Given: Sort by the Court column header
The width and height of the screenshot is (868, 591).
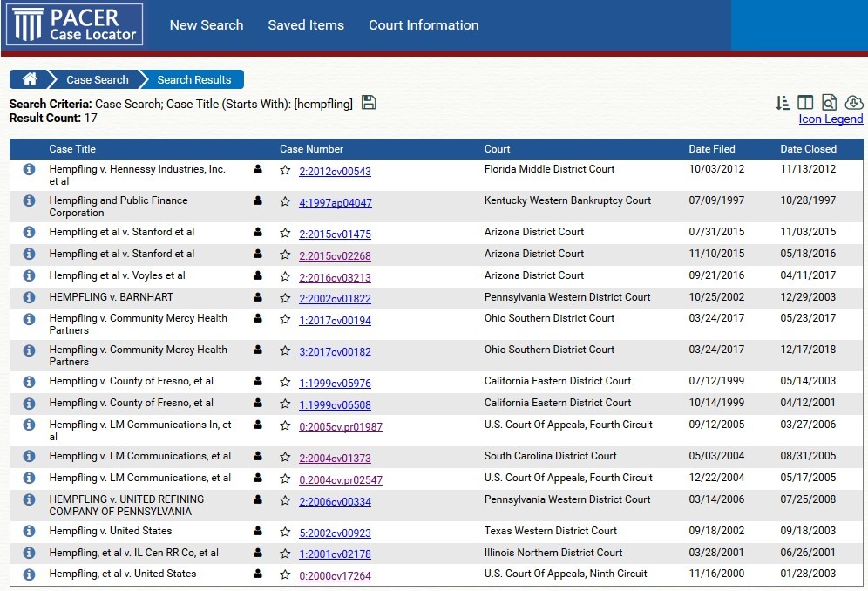Looking at the screenshot, I should (x=497, y=149).
